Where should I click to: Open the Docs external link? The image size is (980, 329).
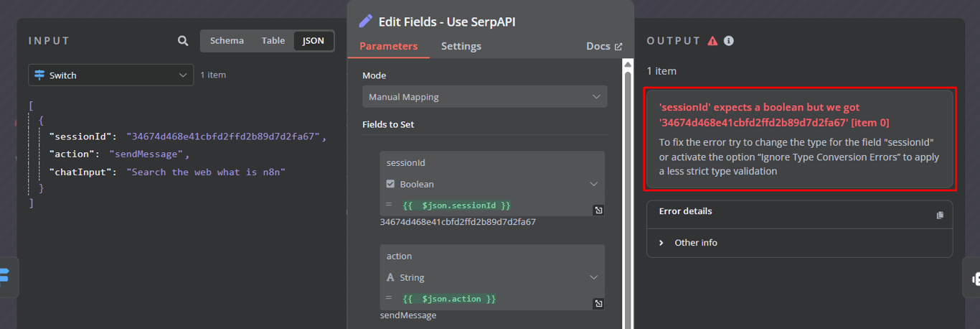pyautogui.click(x=604, y=46)
